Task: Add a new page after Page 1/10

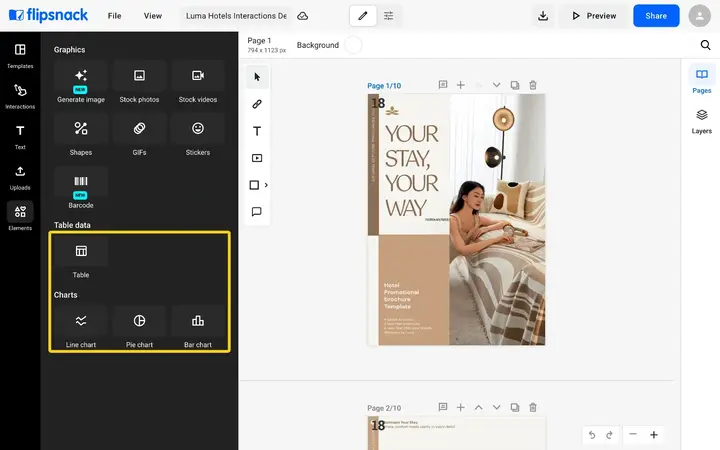Action: point(461,85)
